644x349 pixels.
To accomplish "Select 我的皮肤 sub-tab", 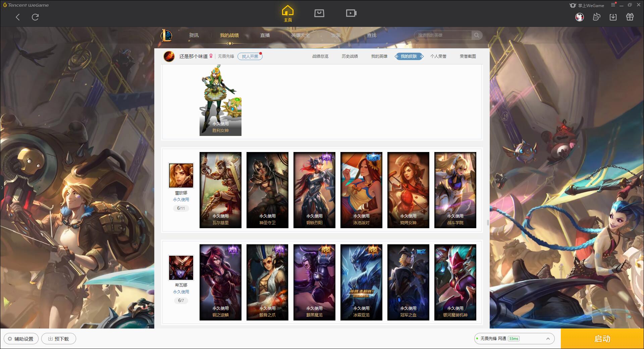I will (x=409, y=56).
